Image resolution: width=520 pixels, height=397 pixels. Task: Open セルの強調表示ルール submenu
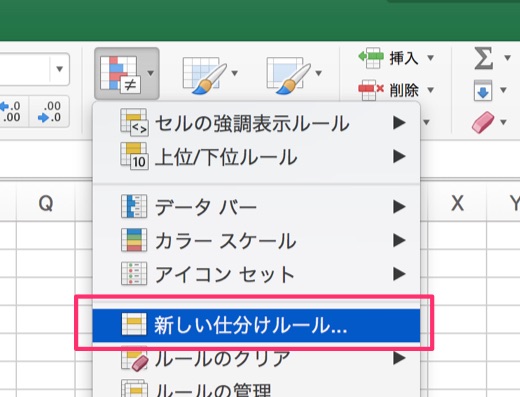coord(256,123)
